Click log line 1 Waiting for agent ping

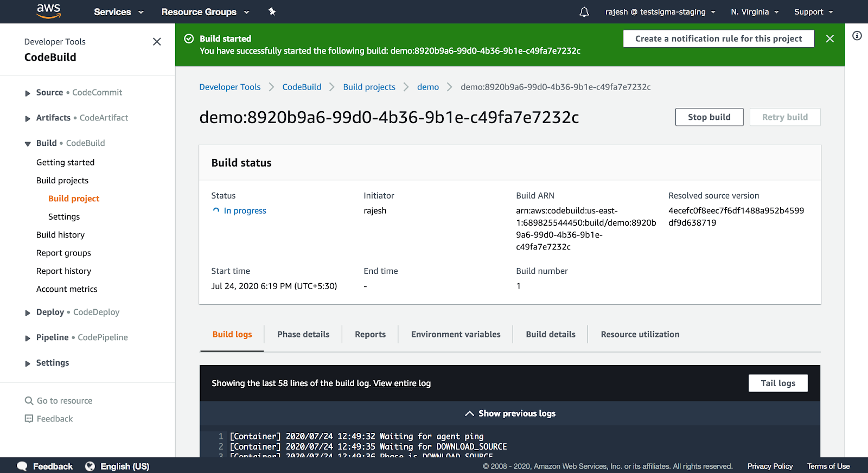[356, 436]
